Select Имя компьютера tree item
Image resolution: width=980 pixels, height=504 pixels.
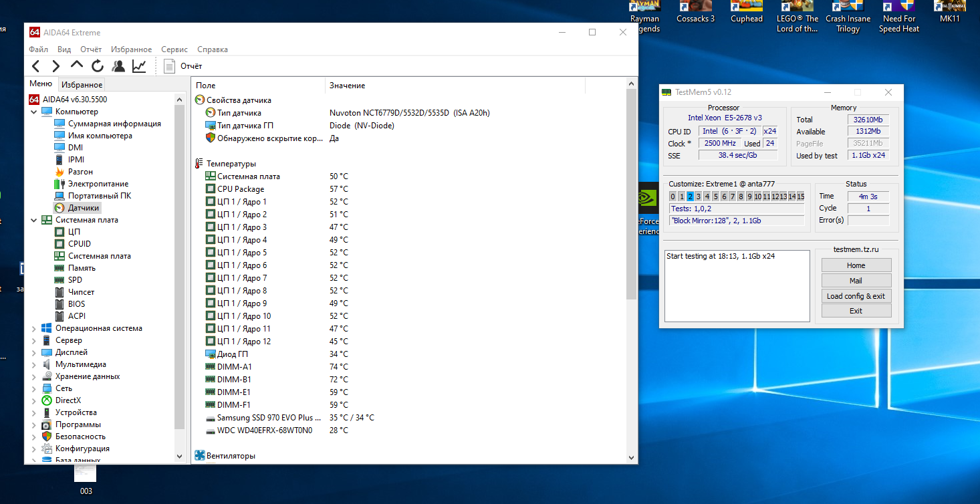[100, 136]
